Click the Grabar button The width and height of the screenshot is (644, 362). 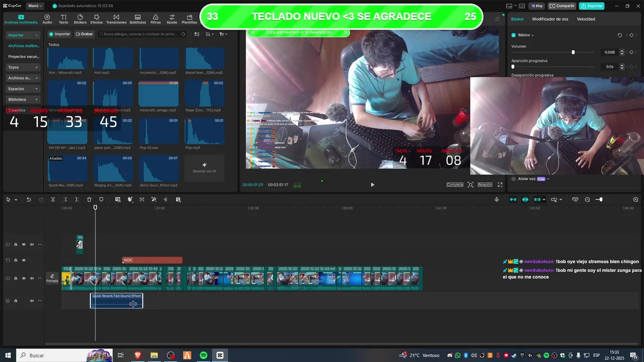click(x=84, y=34)
